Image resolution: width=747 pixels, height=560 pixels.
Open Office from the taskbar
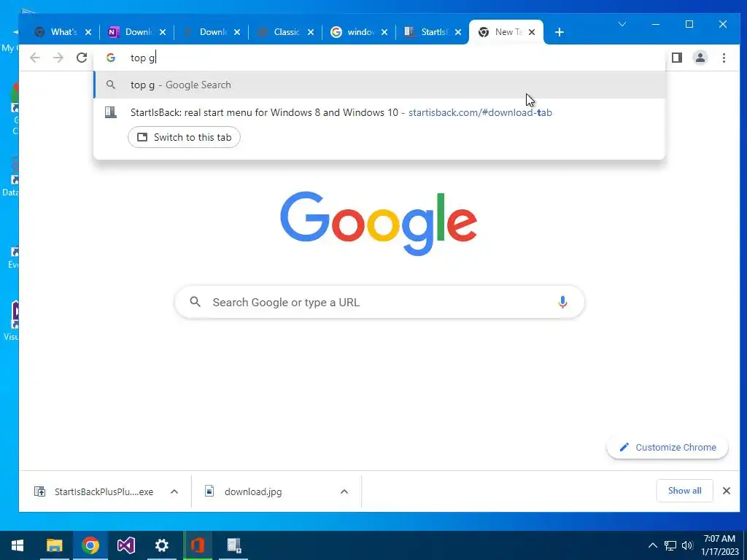[197, 545]
